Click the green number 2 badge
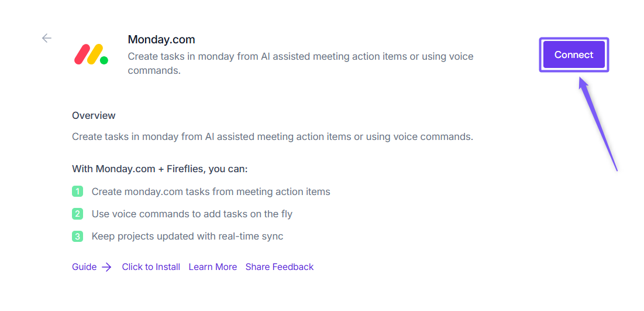The image size is (644, 311). click(x=78, y=214)
